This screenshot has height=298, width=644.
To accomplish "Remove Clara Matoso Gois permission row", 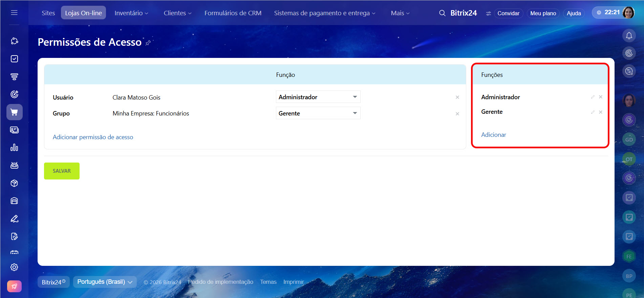I will tap(457, 98).
